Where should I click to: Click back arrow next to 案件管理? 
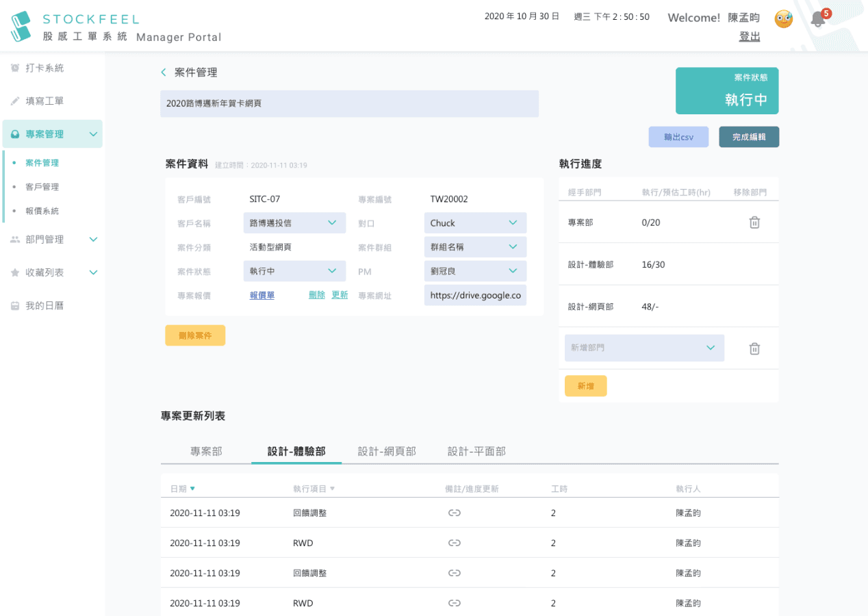tap(164, 73)
